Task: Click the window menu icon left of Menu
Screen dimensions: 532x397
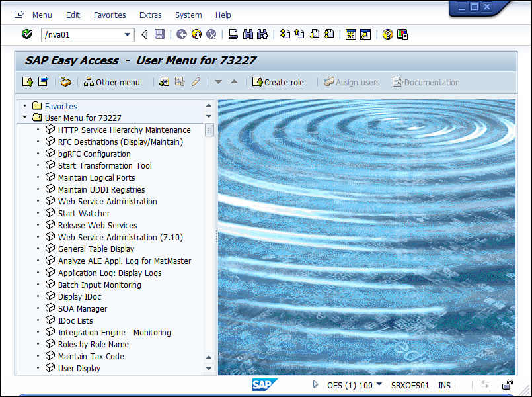Action: (x=19, y=15)
